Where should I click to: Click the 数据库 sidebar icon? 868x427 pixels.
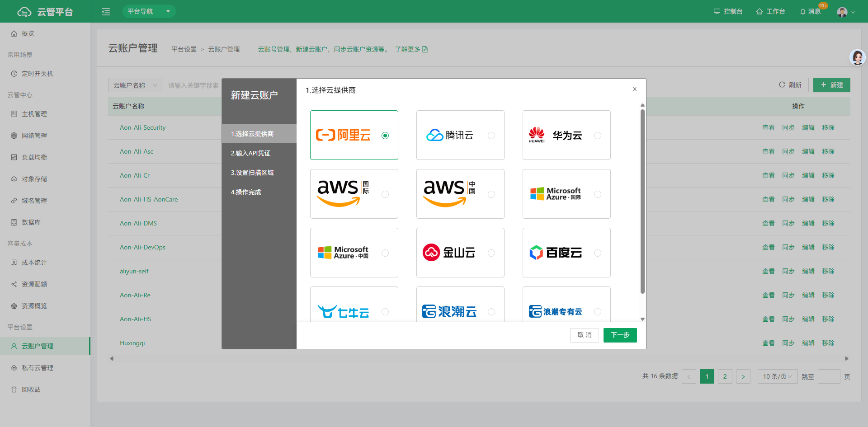14,222
